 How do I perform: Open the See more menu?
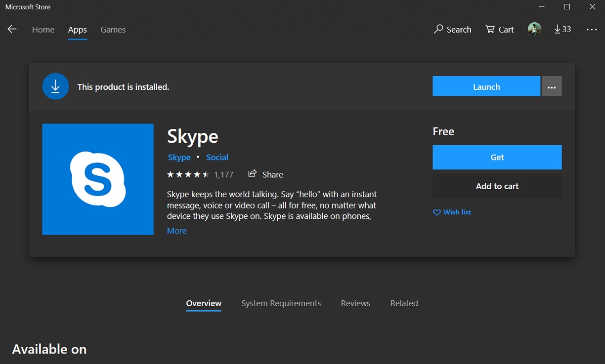[x=591, y=29]
